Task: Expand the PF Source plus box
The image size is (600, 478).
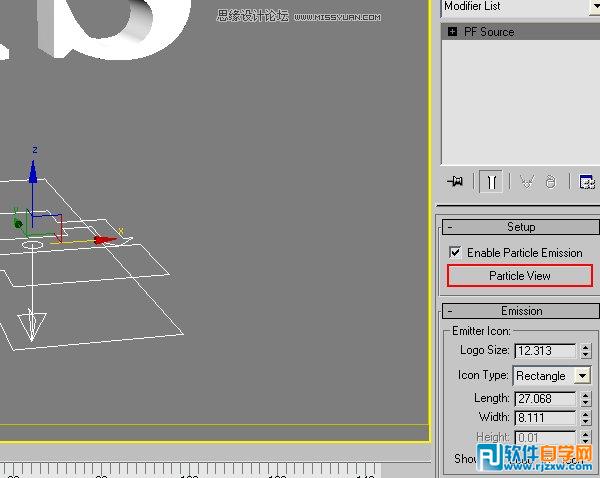Action: tap(452, 32)
